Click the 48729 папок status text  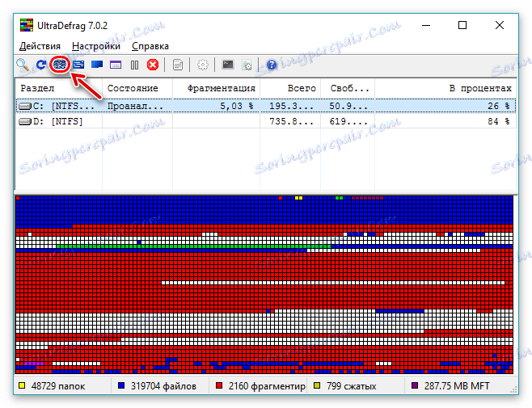click(x=58, y=386)
